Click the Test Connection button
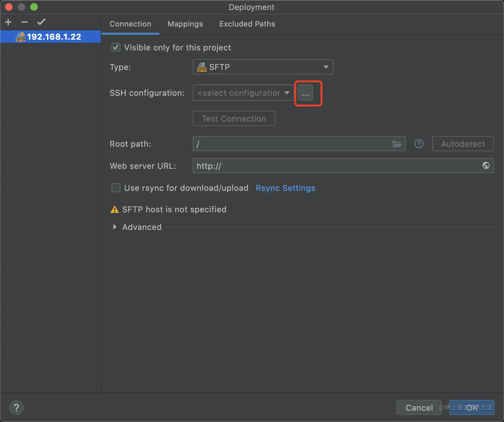Screen dimensions: 504x422 (234, 119)
